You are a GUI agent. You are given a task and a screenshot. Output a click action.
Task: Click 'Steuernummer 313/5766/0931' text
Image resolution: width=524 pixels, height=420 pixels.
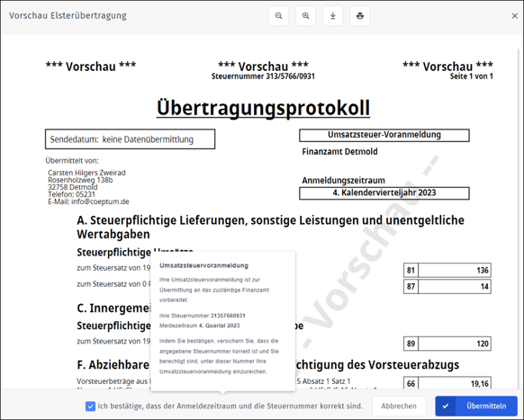click(263, 76)
